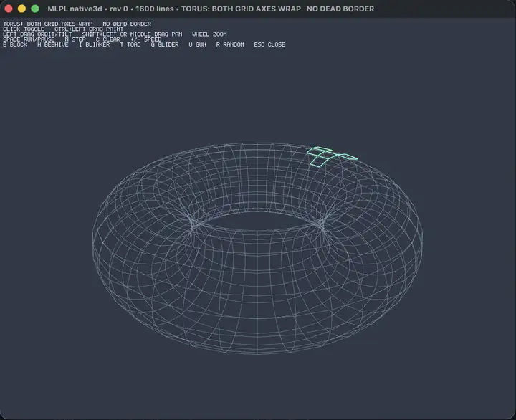The width and height of the screenshot is (516, 420).
Task: Click "T TOAD" hint text
Action: (130, 44)
